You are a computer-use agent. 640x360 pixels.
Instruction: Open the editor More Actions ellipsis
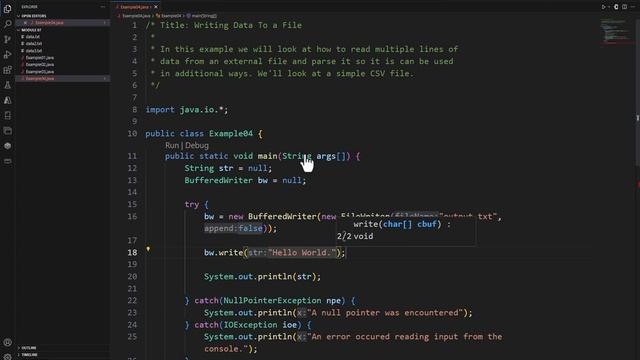633,7
